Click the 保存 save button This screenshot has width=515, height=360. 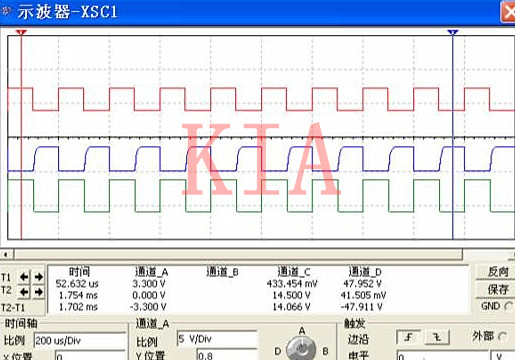498,289
